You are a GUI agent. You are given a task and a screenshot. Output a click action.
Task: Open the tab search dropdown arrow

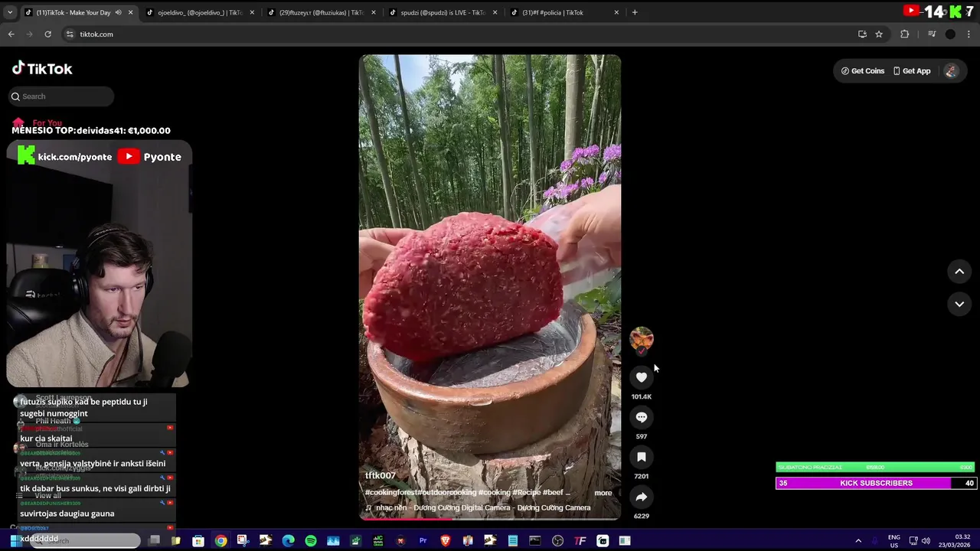(10, 12)
